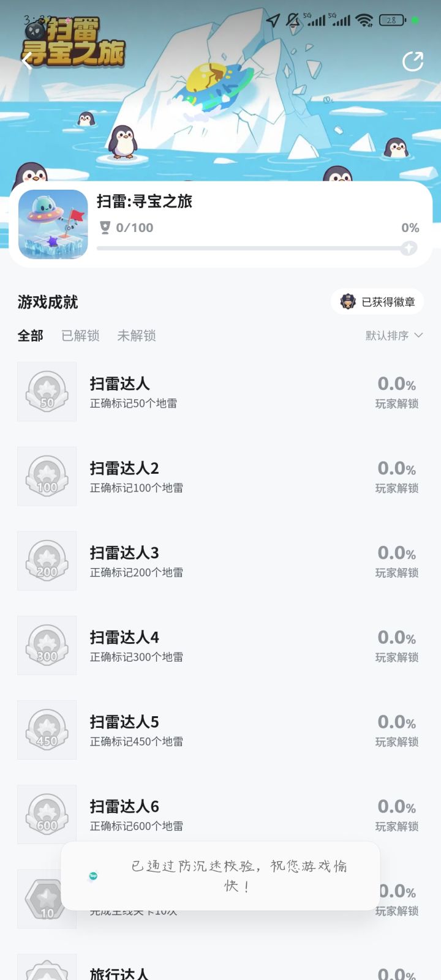Tap the share icon at top right
Viewport: 441px width, 980px height.
pos(413,61)
